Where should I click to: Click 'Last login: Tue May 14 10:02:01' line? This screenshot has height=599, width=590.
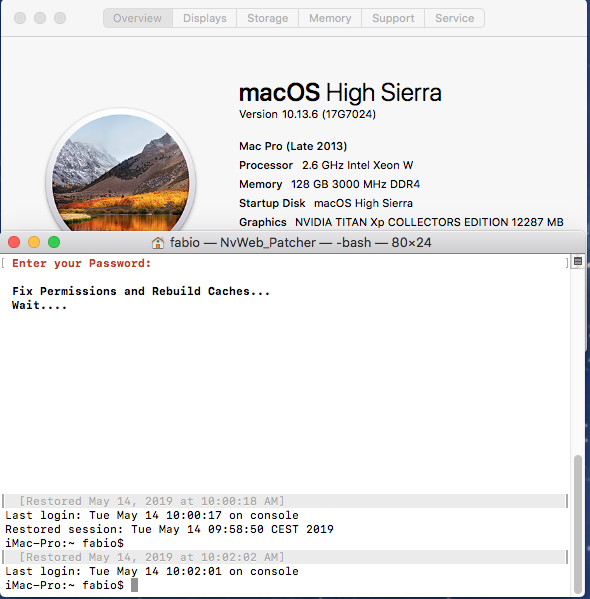[x=152, y=571]
